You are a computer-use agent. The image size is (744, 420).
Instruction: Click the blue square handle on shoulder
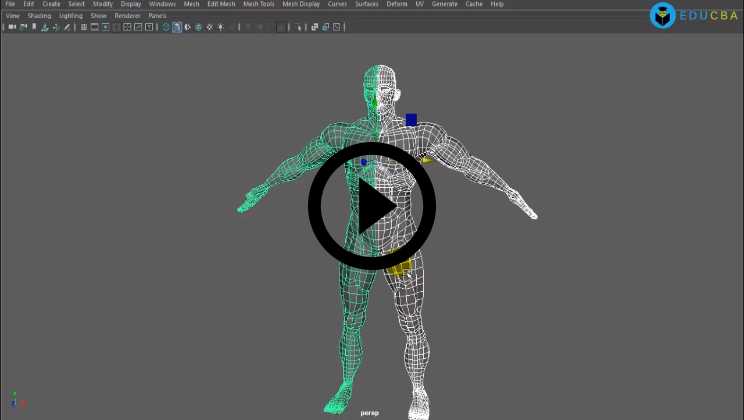pos(411,120)
